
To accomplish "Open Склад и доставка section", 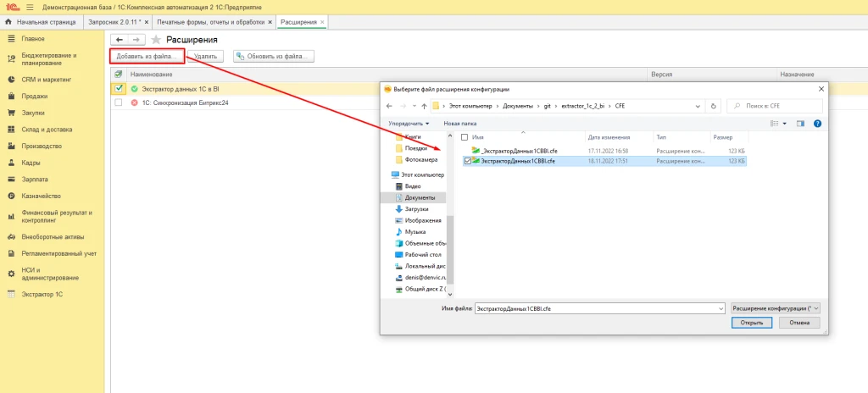I will click(47, 130).
